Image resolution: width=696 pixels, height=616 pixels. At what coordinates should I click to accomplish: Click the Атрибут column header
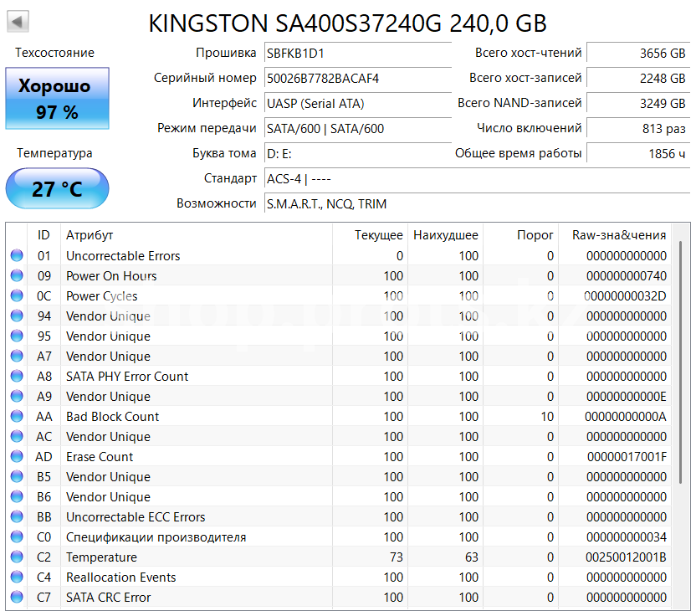click(x=90, y=235)
